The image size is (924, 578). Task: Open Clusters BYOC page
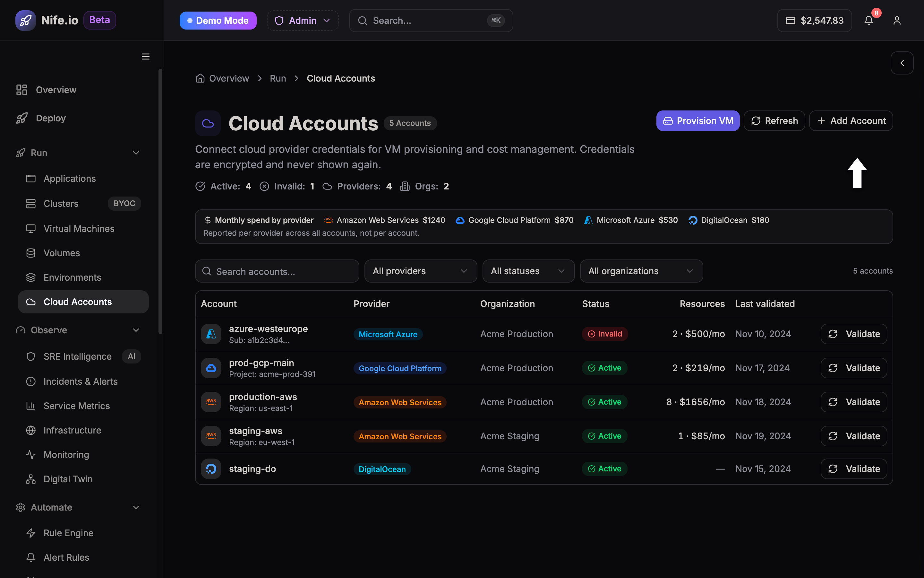point(83,204)
